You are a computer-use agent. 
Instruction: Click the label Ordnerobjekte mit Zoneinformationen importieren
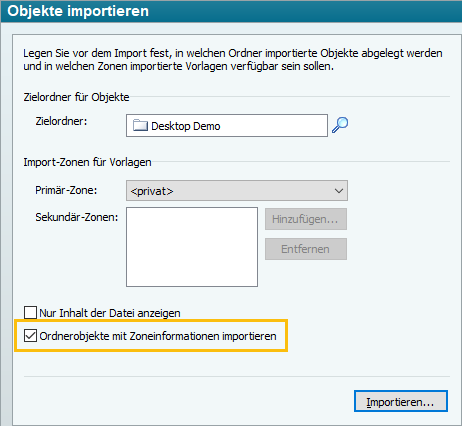[158, 336]
